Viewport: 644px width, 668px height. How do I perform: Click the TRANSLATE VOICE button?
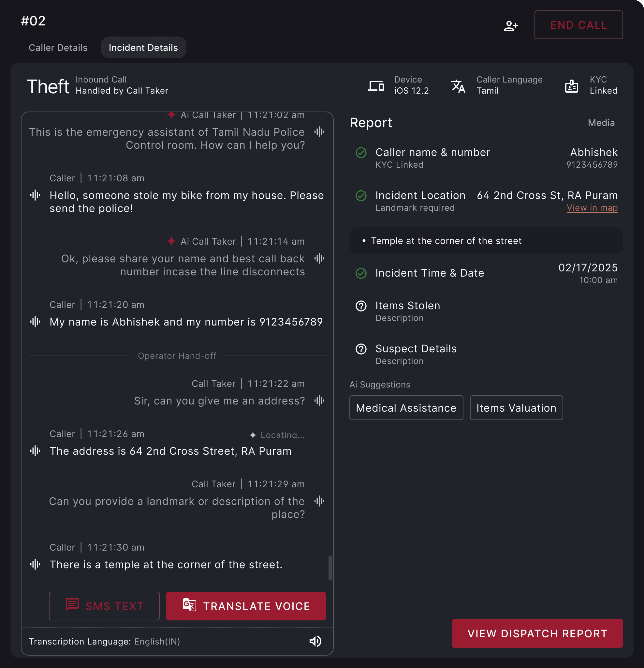click(x=246, y=606)
